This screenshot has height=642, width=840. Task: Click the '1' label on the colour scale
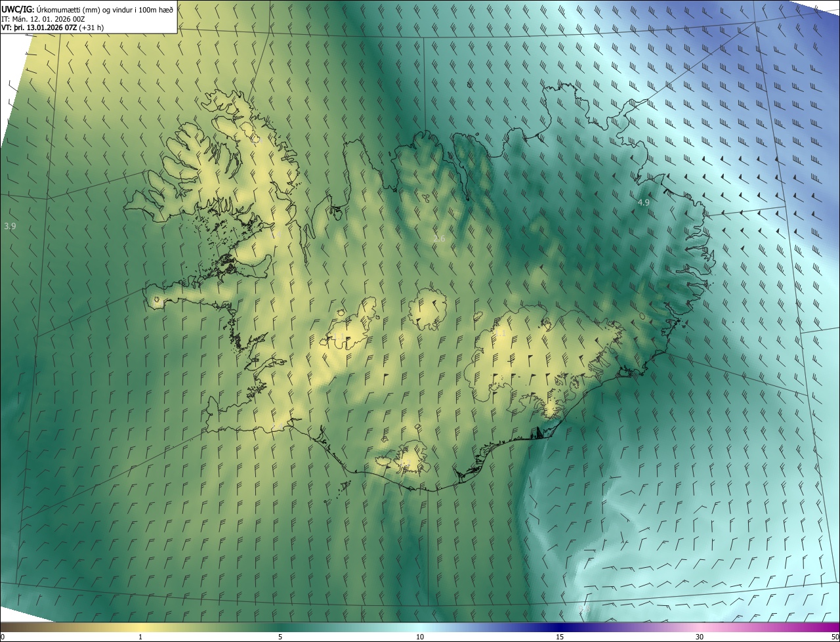coord(140,637)
